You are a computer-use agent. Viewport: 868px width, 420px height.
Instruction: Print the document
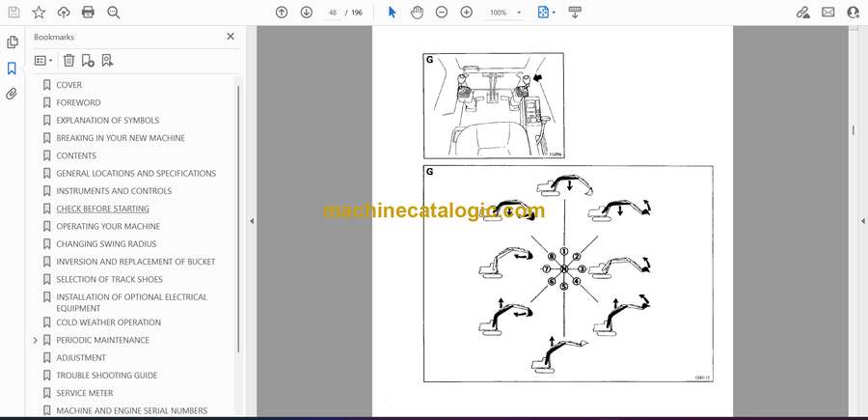pos(88,13)
